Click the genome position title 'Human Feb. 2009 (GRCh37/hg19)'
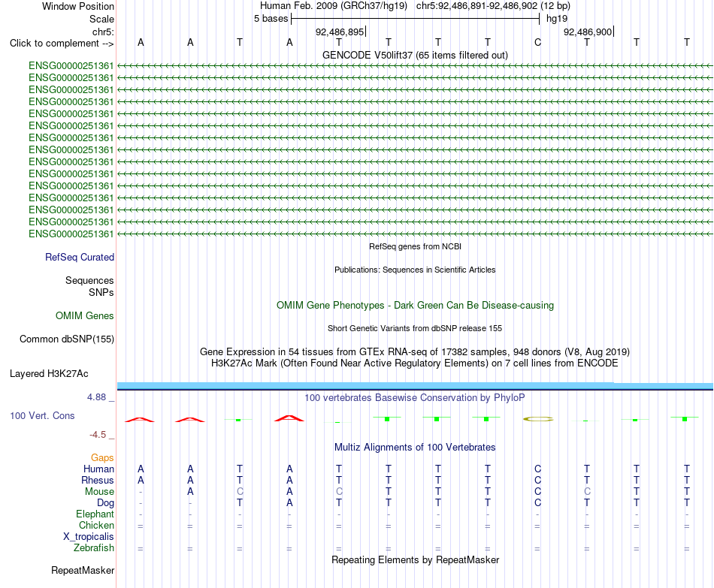The width and height of the screenshot is (714, 588). point(334,6)
